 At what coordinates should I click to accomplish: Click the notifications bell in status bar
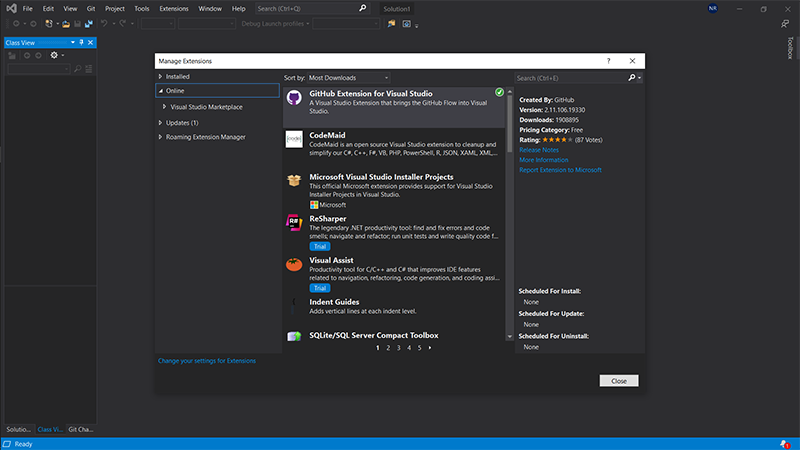[785, 444]
